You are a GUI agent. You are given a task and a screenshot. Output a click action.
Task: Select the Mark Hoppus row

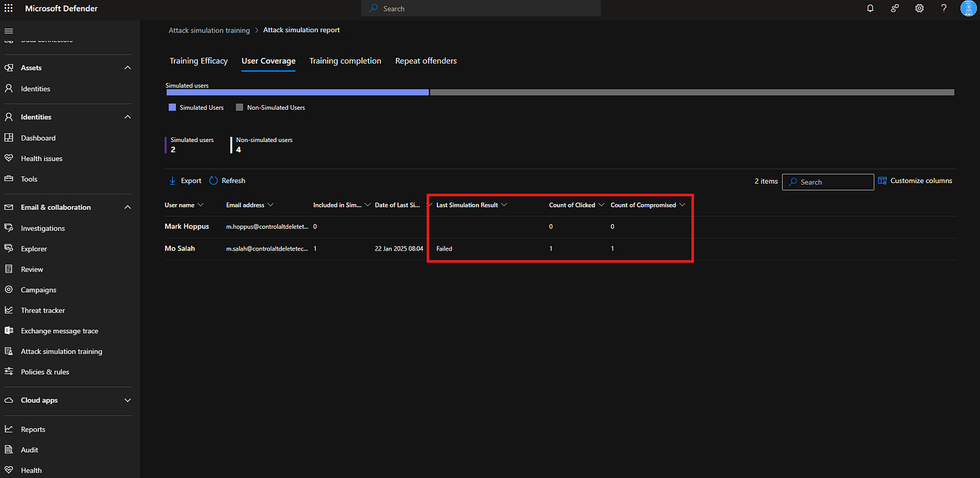560,227
